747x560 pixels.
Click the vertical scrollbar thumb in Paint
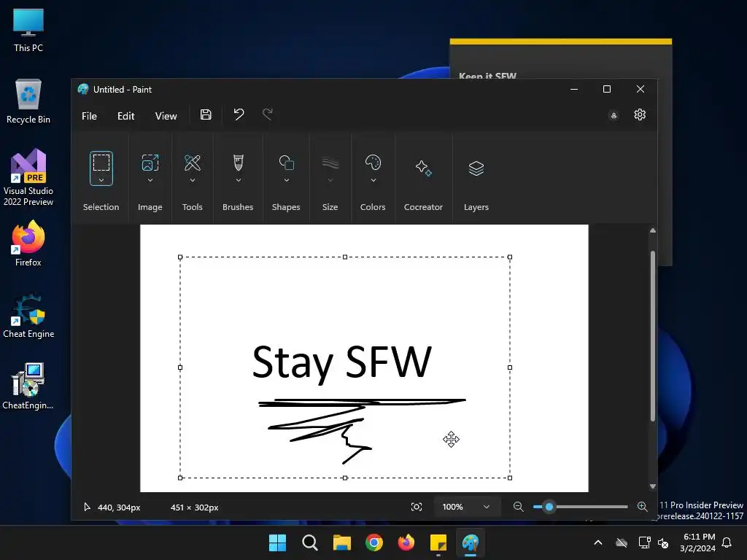653,335
